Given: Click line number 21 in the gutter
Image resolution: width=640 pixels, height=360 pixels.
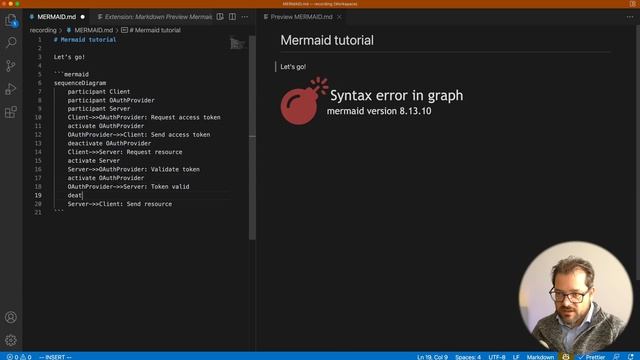Looking at the screenshot, I should tap(38, 212).
